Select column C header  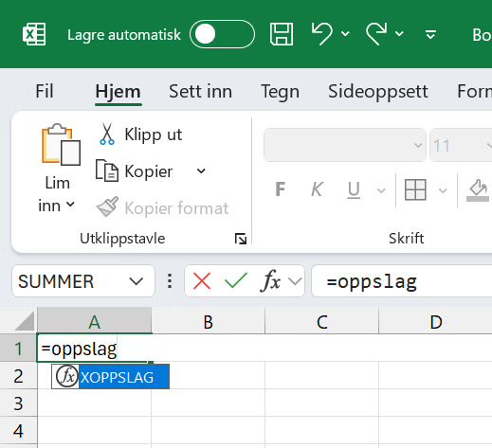[x=321, y=321]
